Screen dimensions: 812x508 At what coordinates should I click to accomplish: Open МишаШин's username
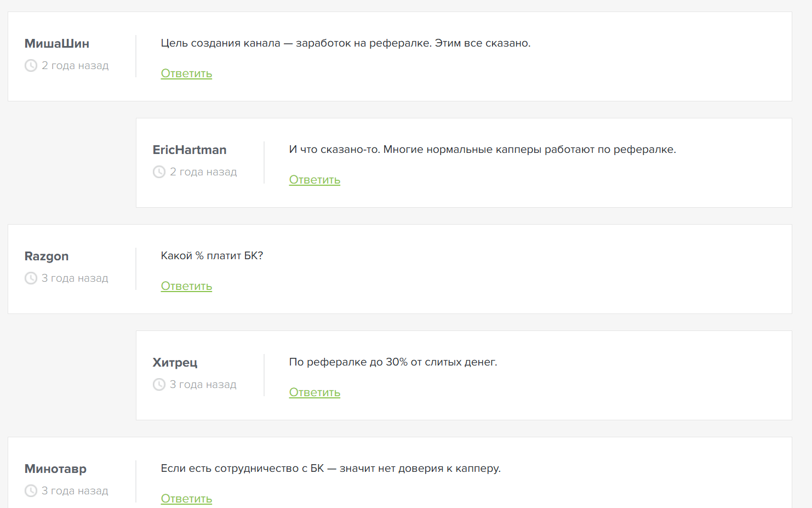[57, 44]
